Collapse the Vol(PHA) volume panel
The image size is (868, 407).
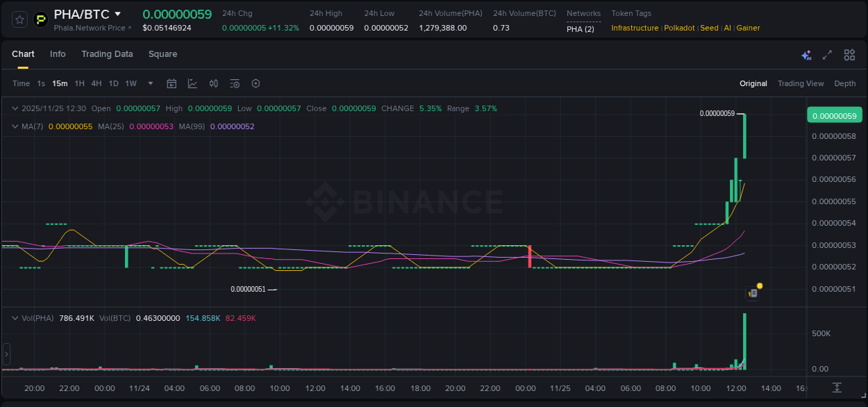[15, 317]
